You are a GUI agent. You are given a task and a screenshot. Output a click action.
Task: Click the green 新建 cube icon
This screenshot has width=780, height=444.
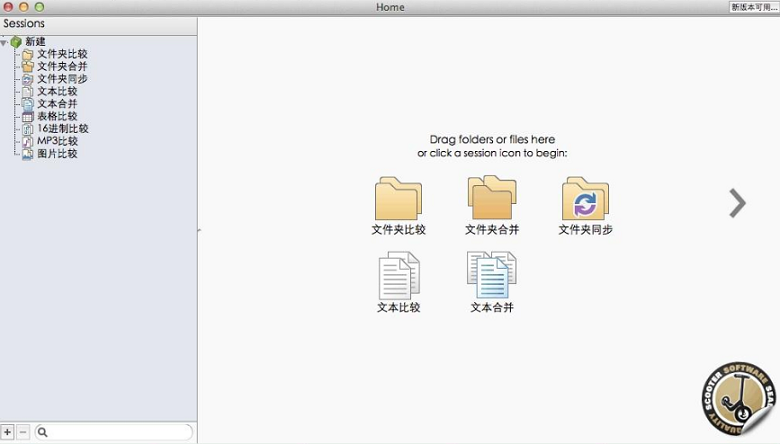tap(16, 42)
